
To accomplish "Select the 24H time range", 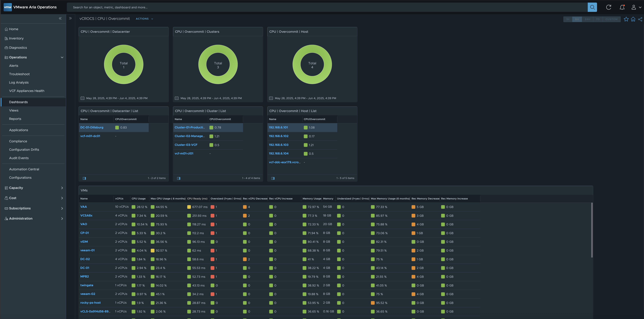I will (x=587, y=19).
